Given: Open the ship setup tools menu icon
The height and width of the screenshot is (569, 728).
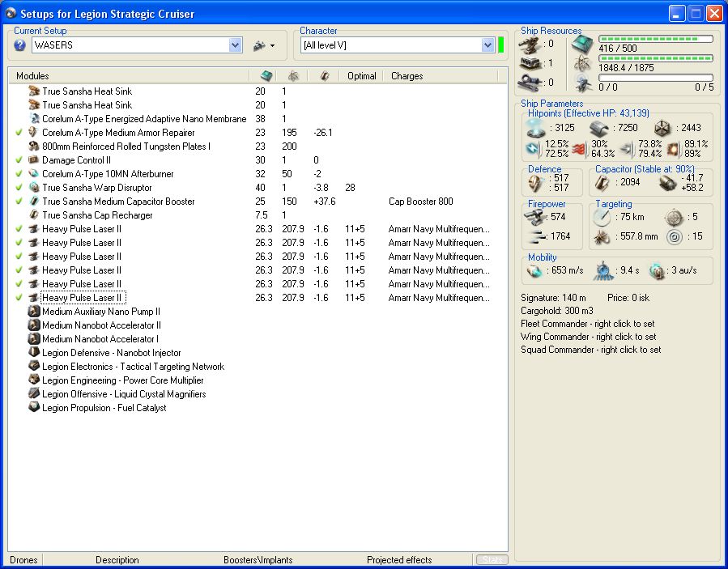Looking at the screenshot, I should 263,45.
